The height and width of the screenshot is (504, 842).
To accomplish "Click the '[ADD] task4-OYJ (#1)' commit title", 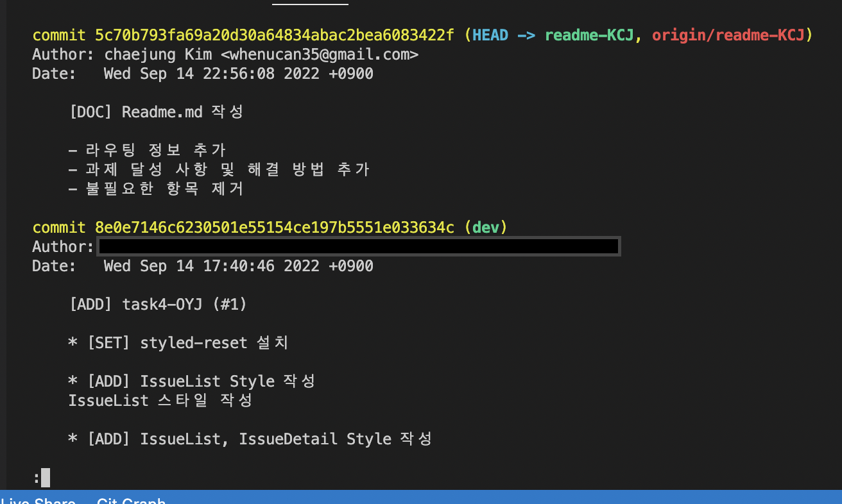I will click(158, 305).
